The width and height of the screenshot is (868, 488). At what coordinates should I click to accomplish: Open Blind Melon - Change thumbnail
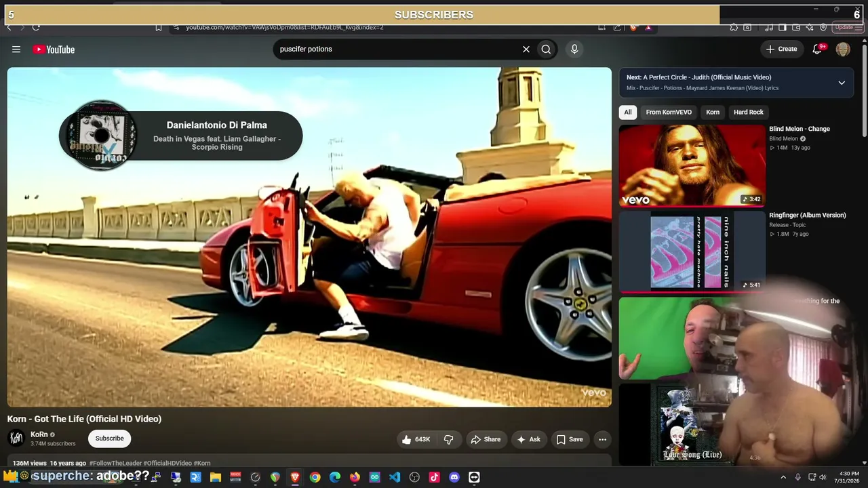tap(692, 165)
